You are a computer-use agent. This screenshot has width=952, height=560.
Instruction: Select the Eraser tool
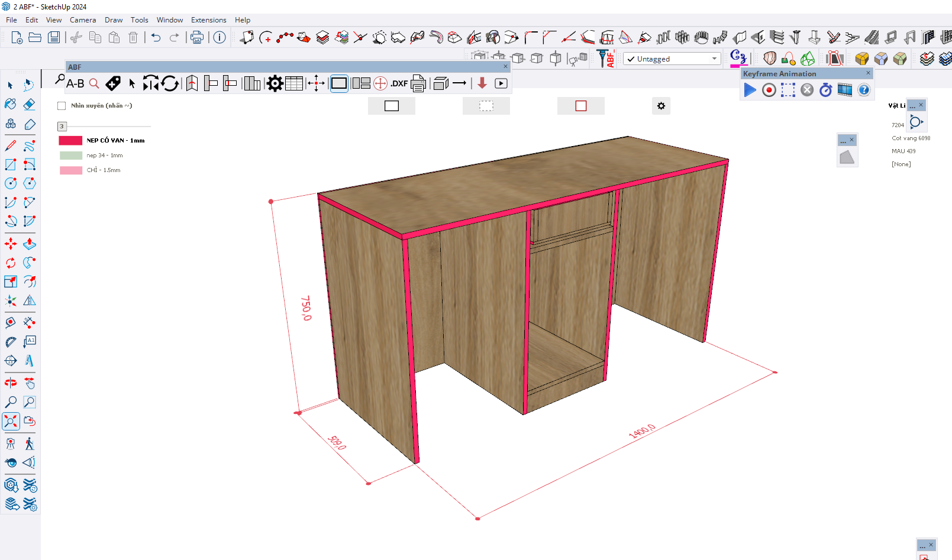[29, 104]
